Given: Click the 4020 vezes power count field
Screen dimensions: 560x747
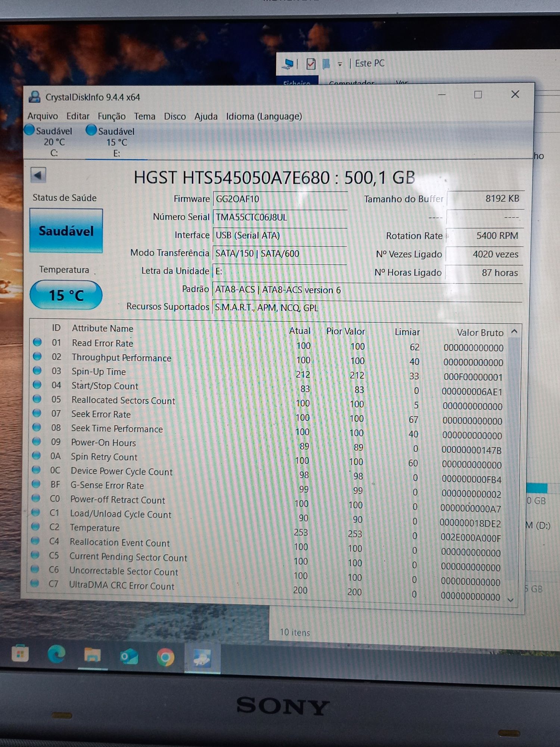Looking at the screenshot, I should pos(484,254).
